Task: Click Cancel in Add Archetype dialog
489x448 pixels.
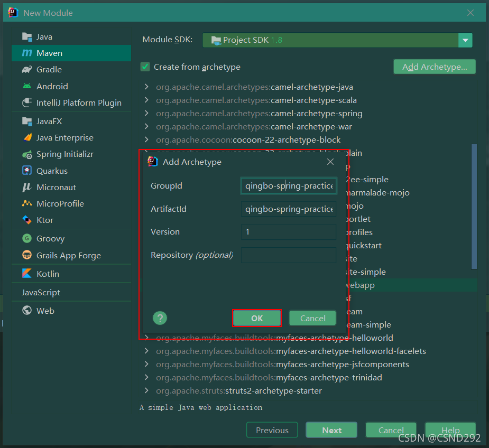Action: (x=312, y=319)
